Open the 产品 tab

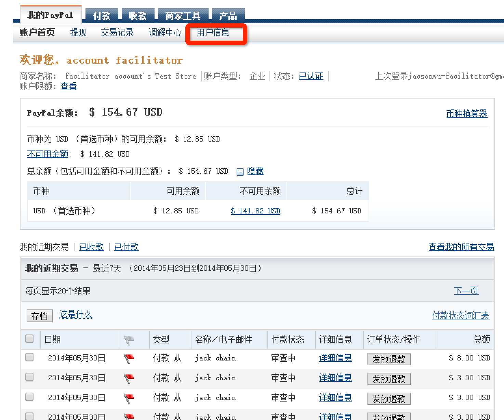coord(228,16)
